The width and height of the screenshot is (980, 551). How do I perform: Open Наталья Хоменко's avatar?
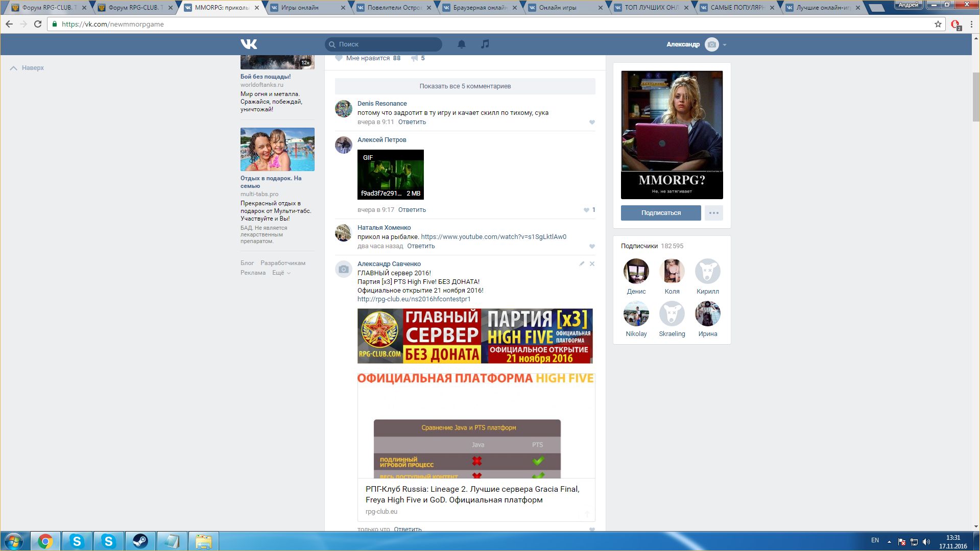[x=344, y=233]
